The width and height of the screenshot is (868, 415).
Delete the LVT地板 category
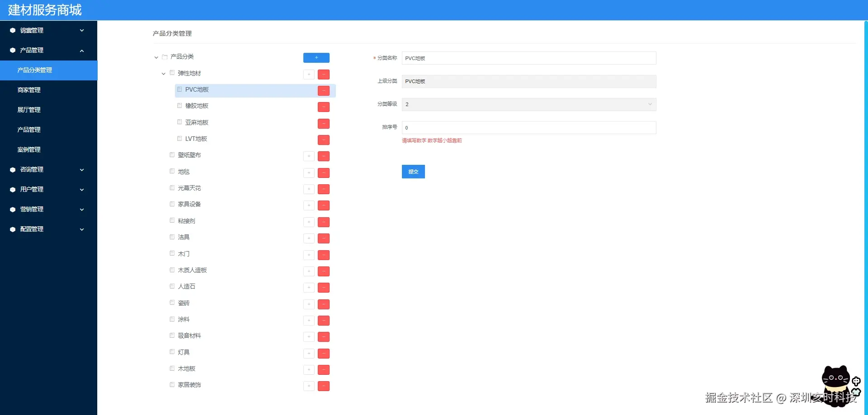(324, 140)
